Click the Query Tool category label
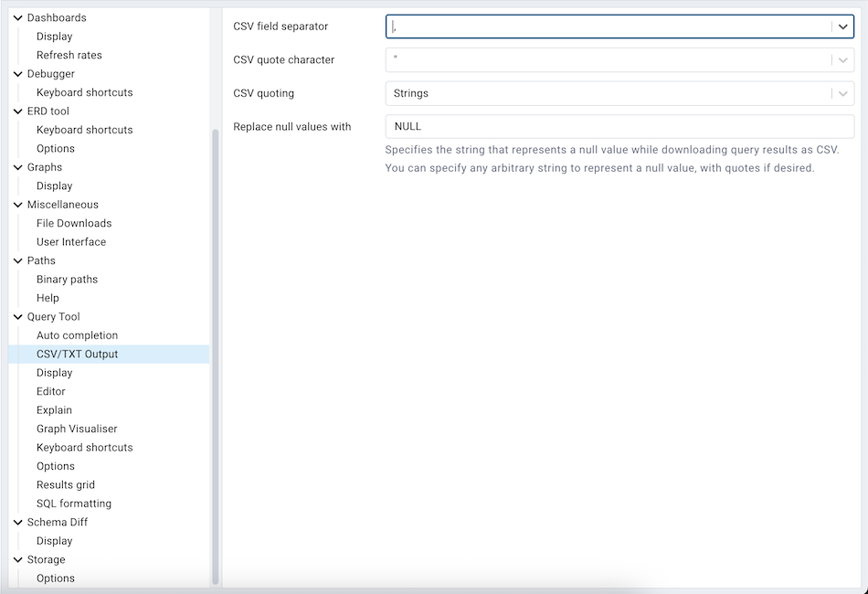The height and width of the screenshot is (594, 868). tap(53, 317)
